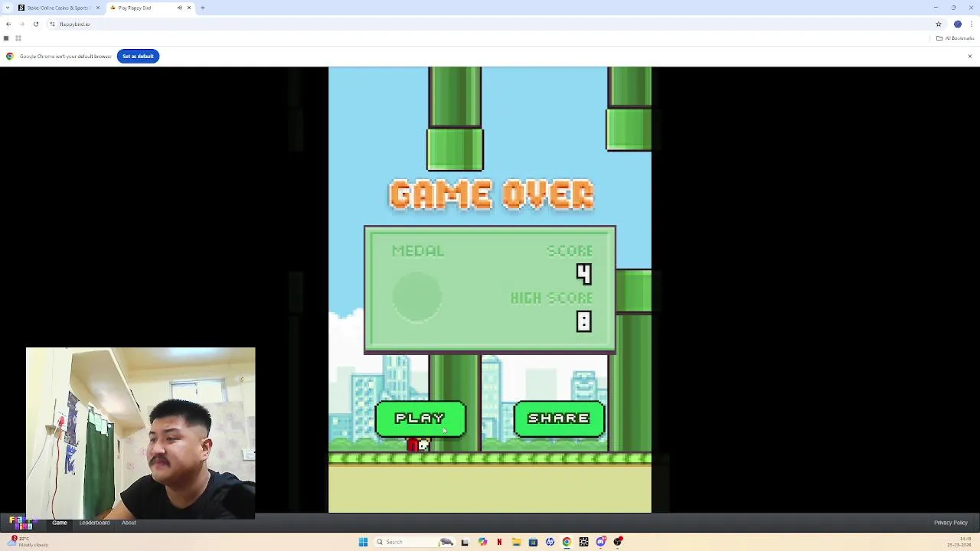
Task: Click the GAME OVER title text
Action: pos(491,194)
